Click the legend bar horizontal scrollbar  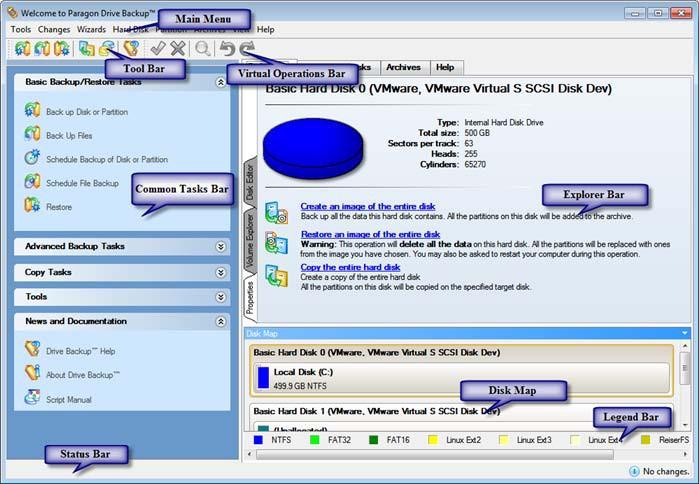pos(435,454)
